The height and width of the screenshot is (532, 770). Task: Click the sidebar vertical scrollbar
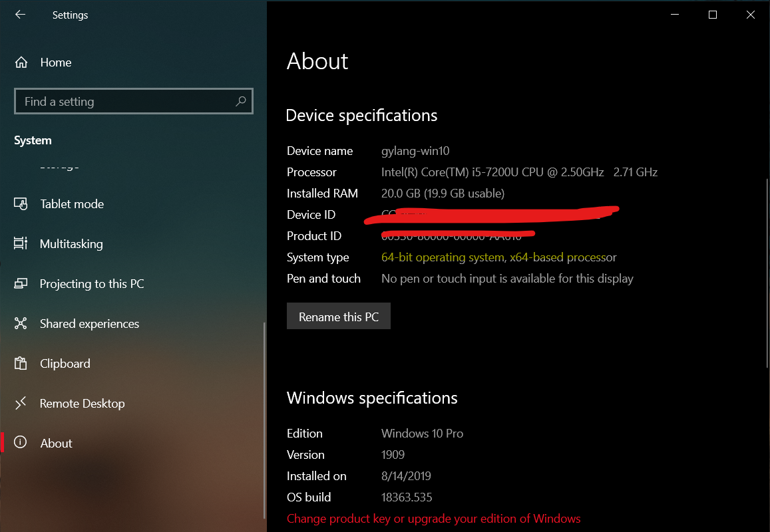(265, 420)
